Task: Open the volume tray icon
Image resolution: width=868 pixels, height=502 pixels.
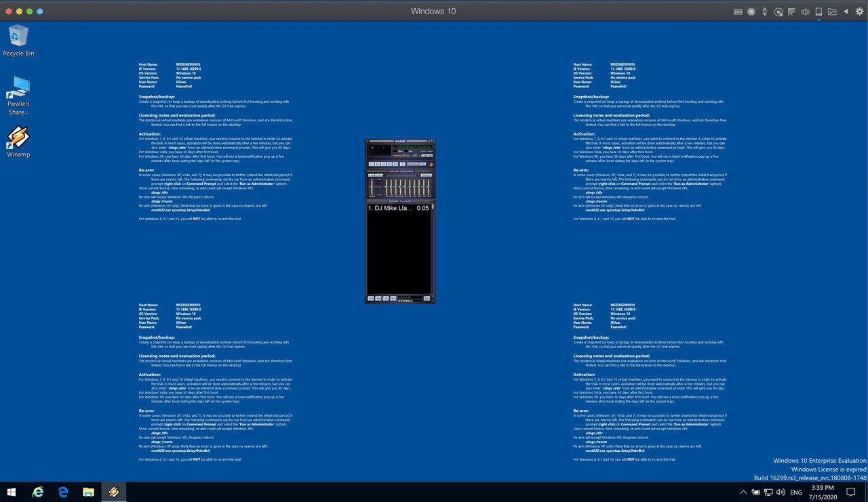Action: click(780, 493)
